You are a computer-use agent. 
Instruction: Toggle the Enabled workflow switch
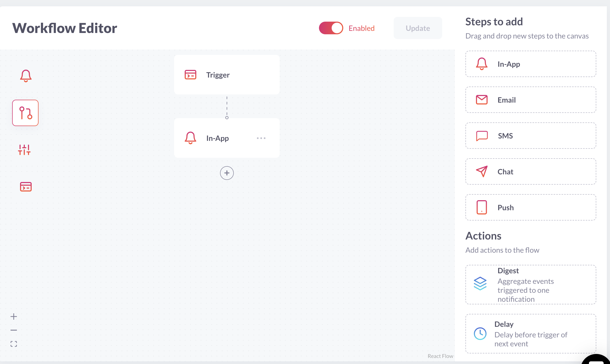coord(331,28)
